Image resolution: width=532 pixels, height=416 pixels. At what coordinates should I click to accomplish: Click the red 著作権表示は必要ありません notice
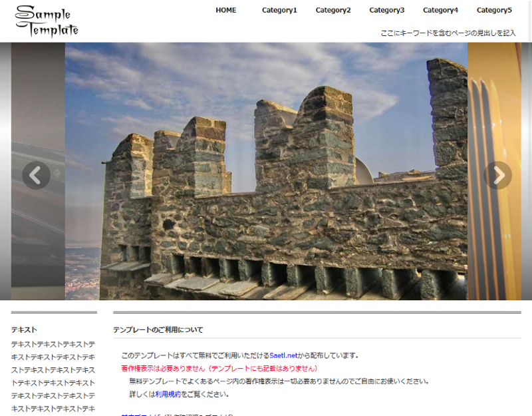tap(219, 368)
